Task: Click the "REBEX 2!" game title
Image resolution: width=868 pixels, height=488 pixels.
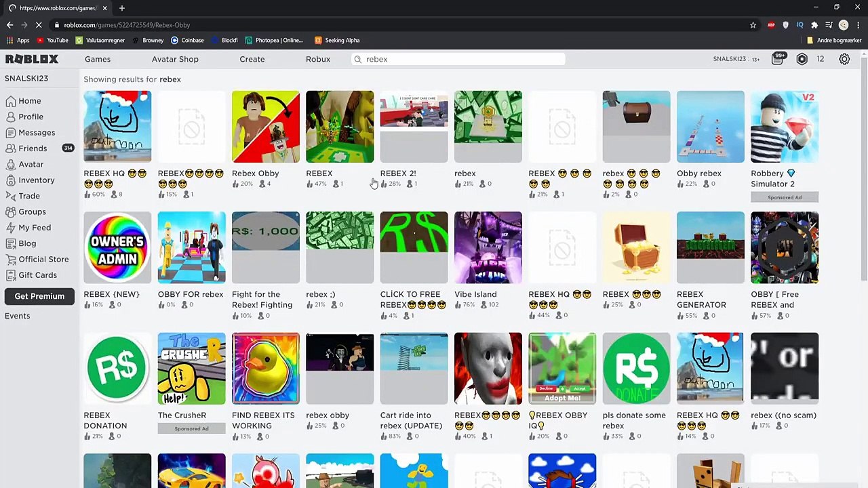Action: pos(398,174)
